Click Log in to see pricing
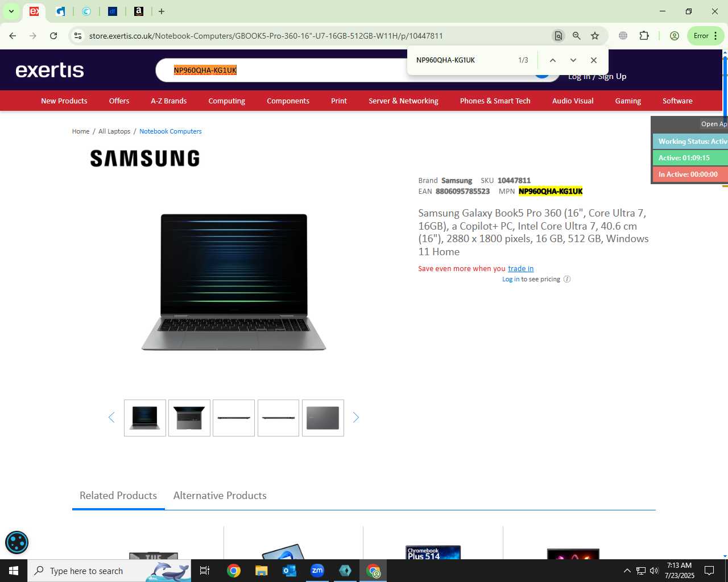 (510, 279)
